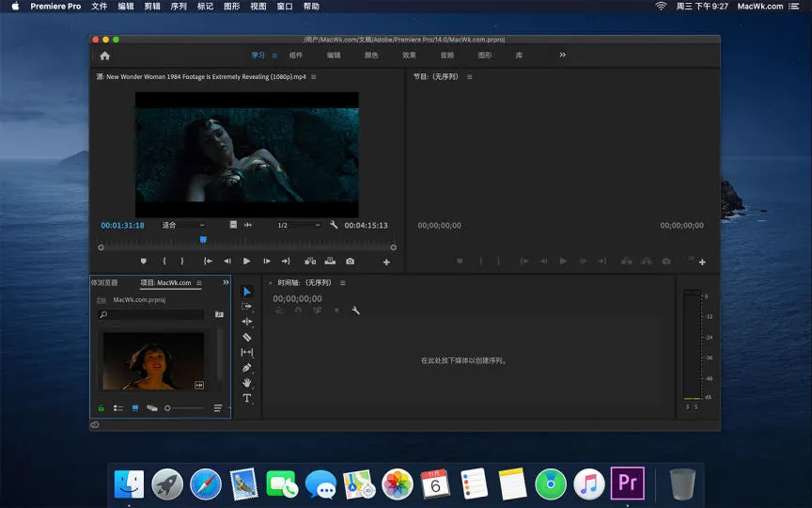Switch to the 组件 workspace tab
This screenshot has width=812, height=508.
tap(296, 55)
